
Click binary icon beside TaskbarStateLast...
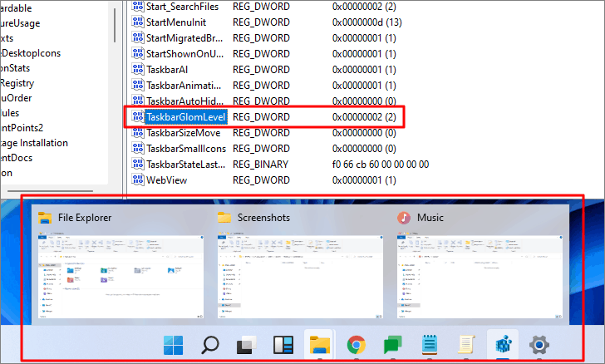point(138,164)
